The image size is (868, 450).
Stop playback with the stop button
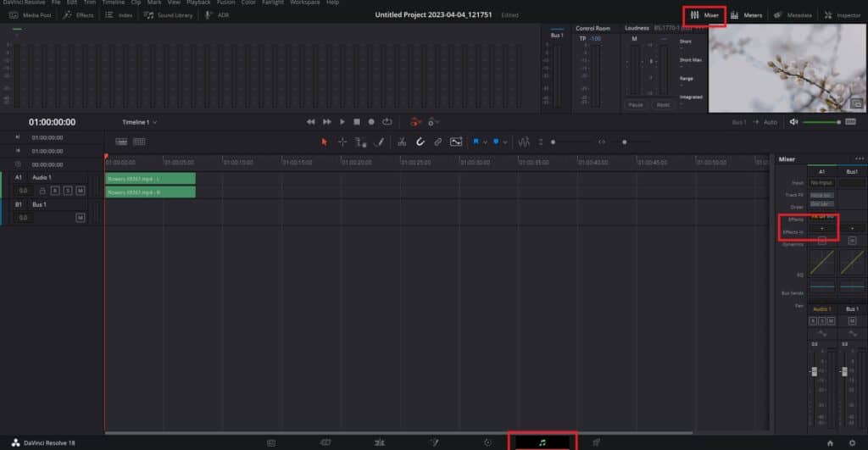coord(357,122)
